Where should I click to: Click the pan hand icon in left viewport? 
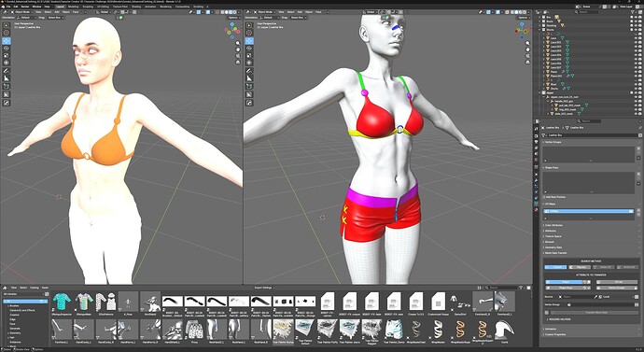point(238,49)
